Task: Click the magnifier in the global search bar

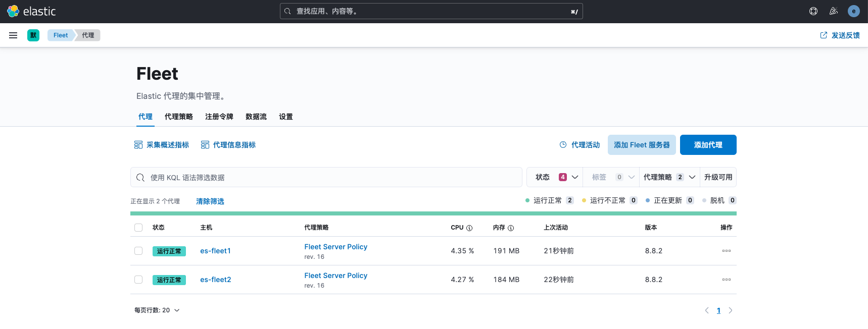Action: (287, 11)
